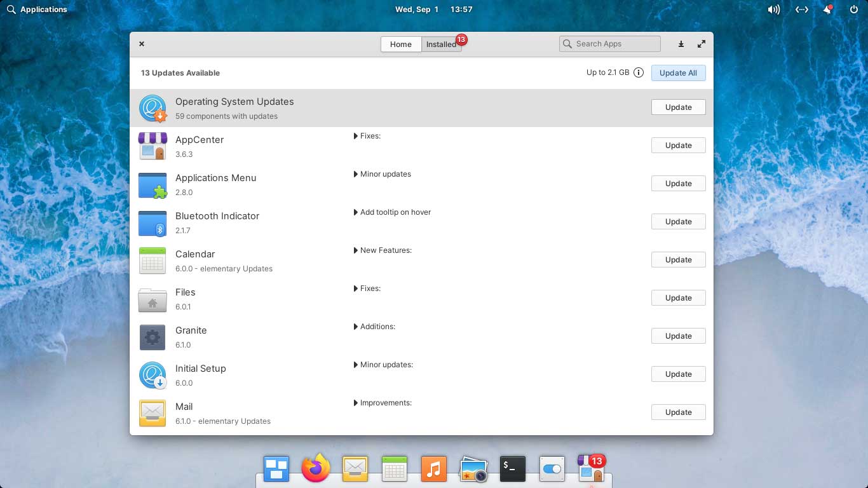Viewport: 868px width, 488px height.
Task: Open Mail from the dock
Action: click(355, 469)
